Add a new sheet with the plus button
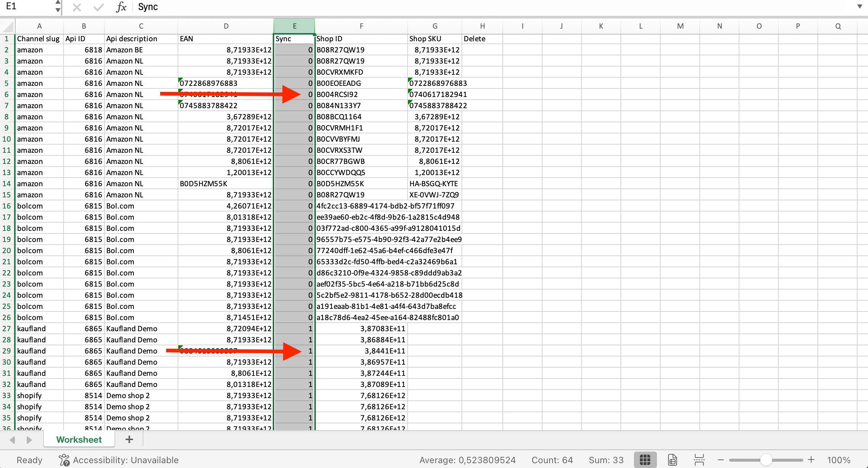 (x=129, y=439)
